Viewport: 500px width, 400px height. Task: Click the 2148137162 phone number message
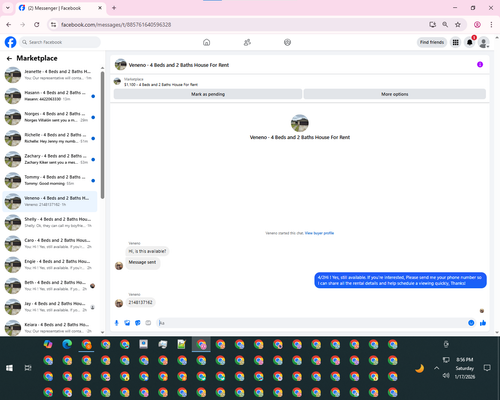(140, 302)
